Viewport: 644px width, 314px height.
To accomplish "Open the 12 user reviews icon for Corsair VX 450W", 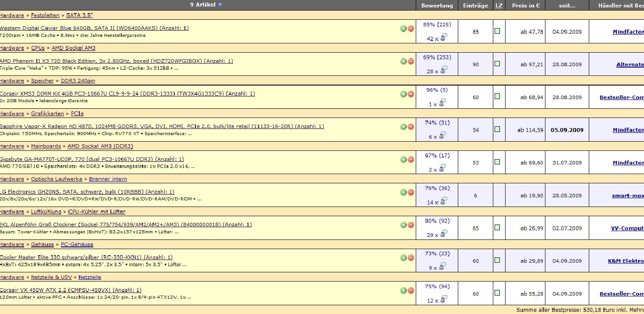I will 444,300.
